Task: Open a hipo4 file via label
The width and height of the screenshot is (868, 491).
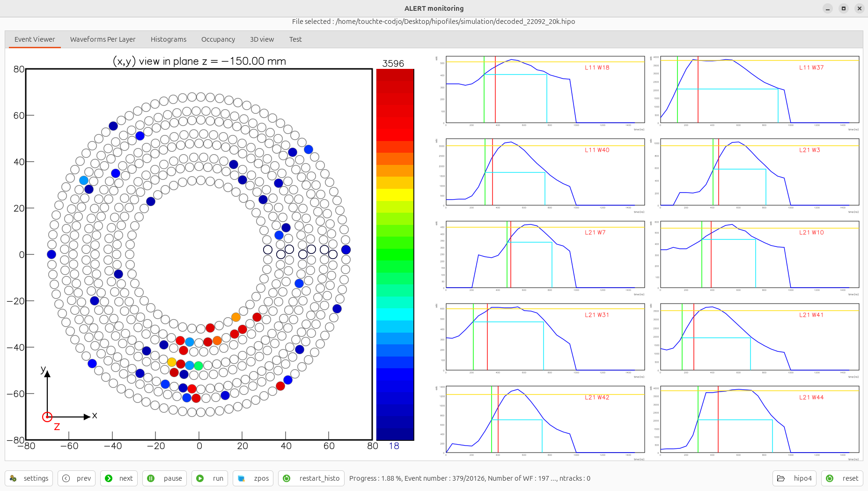Action: click(803, 478)
